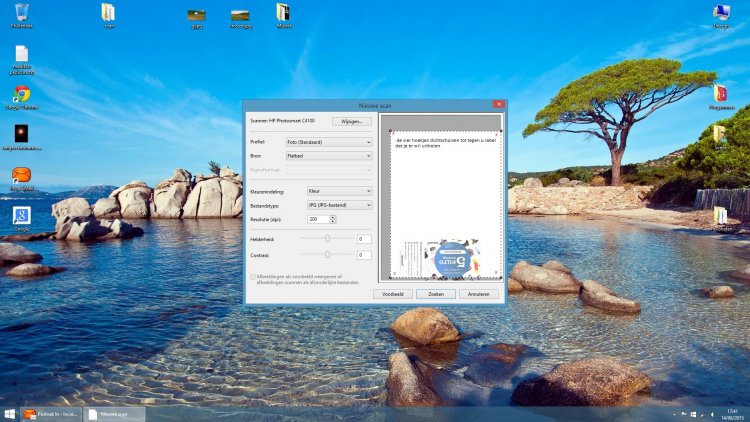Viewport: 750px width, 422px height.
Task: Click the Voorbeeld preview button
Action: click(x=393, y=295)
